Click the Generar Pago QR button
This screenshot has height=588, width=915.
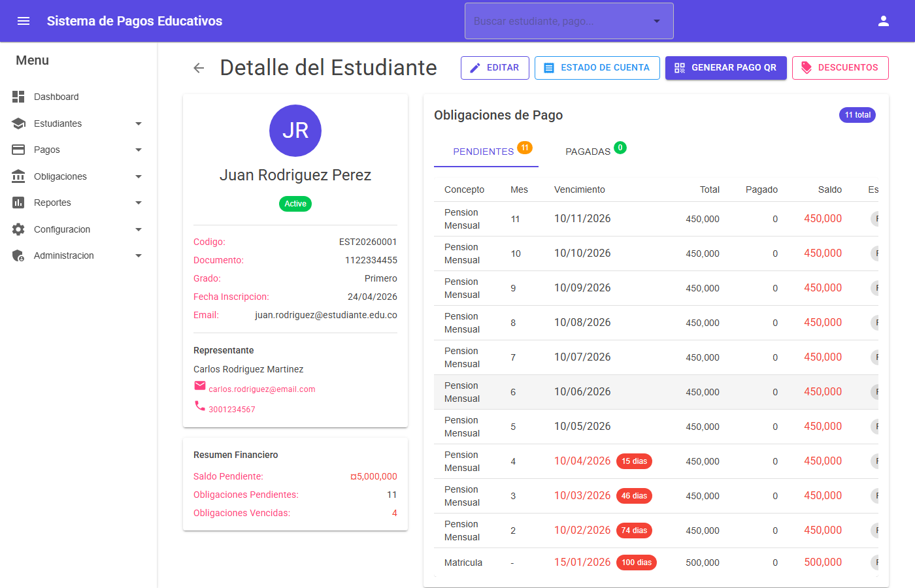726,68
